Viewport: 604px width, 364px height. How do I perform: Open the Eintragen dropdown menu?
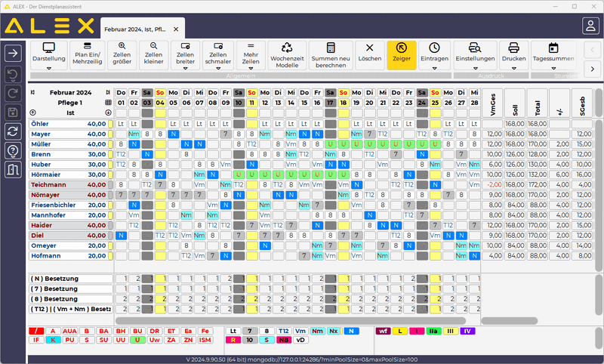(434, 67)
